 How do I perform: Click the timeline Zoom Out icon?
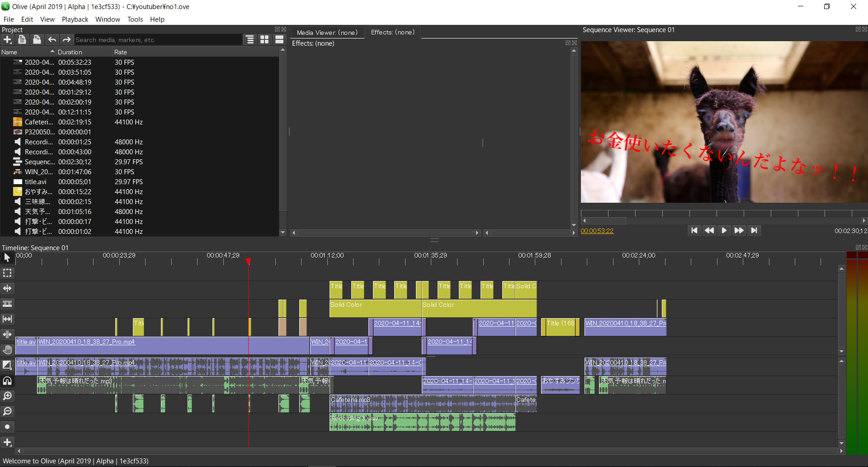(7, 411)
